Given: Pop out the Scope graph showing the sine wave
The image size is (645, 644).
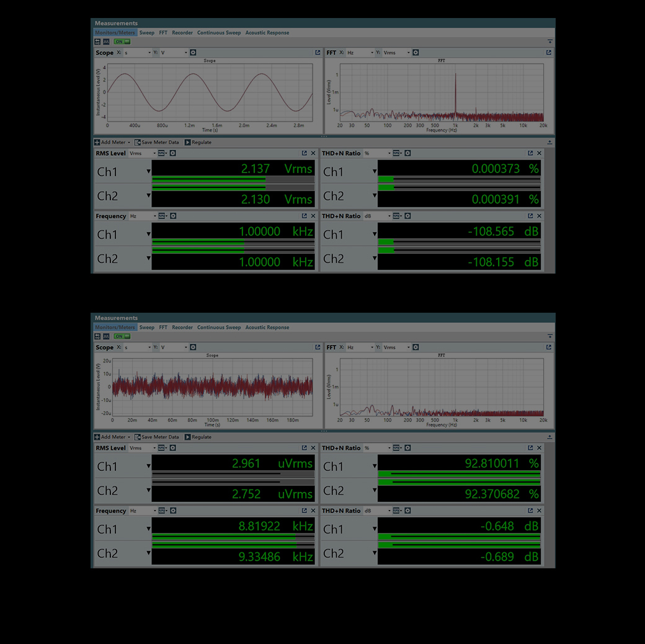Looking at the screenshot, I should tap(318, 53).
